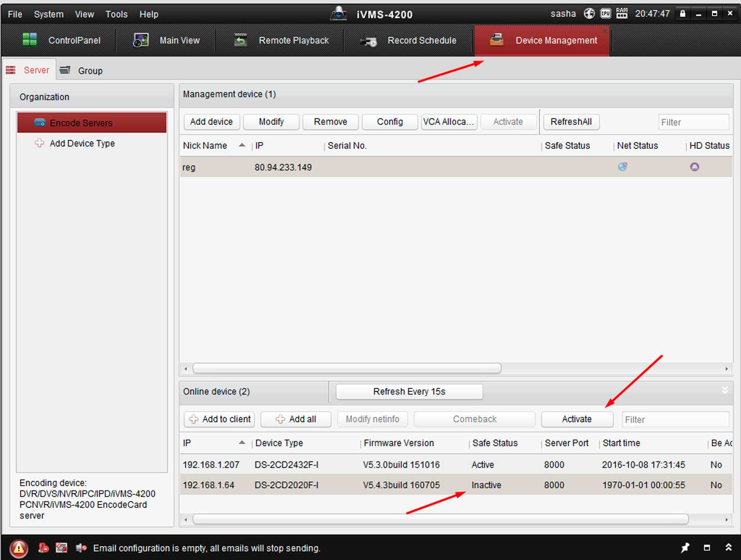Click the Filter field in Management device panel
The height and width of the screenshot is (560, 741).
tap(693, 122)
